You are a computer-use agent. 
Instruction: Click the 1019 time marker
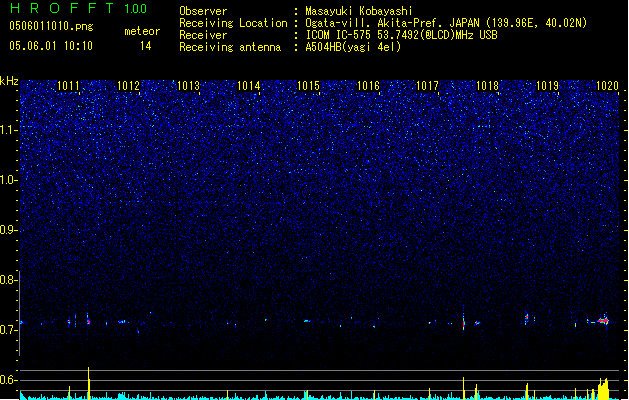point(548,86)
